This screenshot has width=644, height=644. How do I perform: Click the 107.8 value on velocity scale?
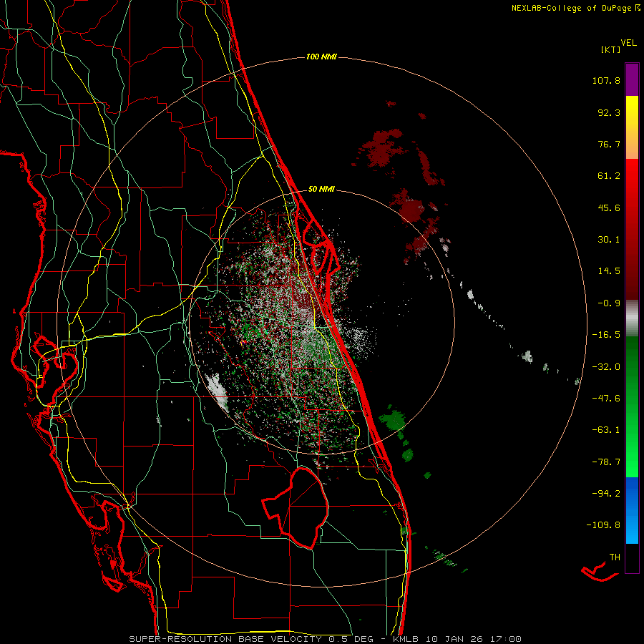606,80
